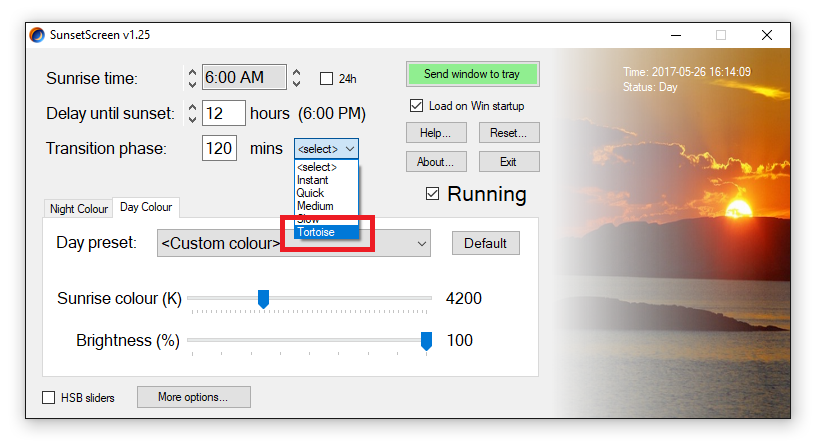Open More options
The width and height of the screenshot is (815, 442).
pos(193,397)
